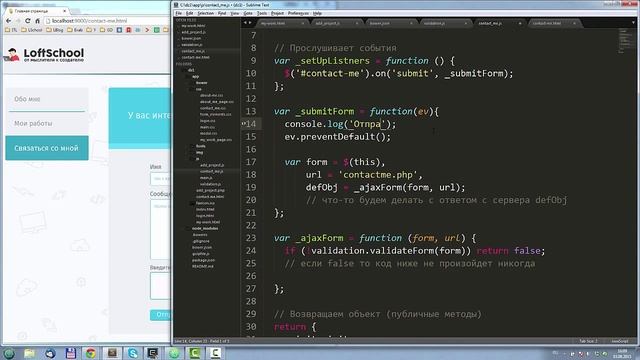Expand the 'img' folder in sidebar
Image resolution: width=640 pixels, height=360 pixels.
199,153
